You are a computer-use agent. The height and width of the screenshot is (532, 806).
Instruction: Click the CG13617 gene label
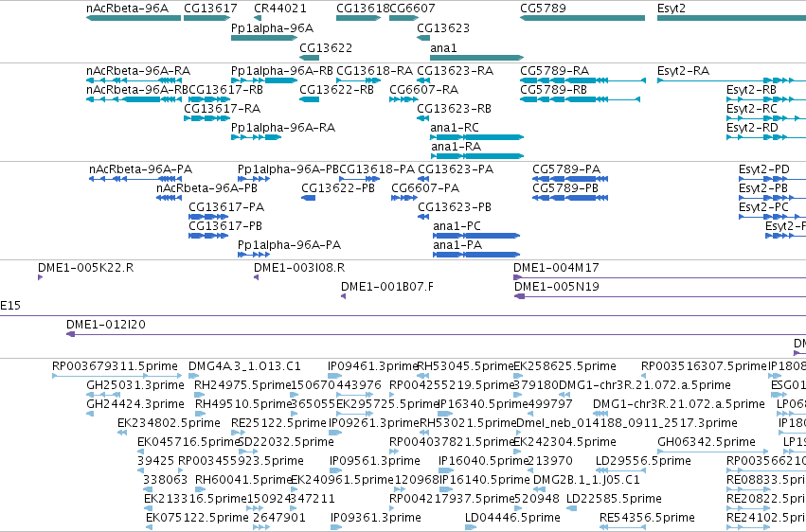[x=211, y=9]
